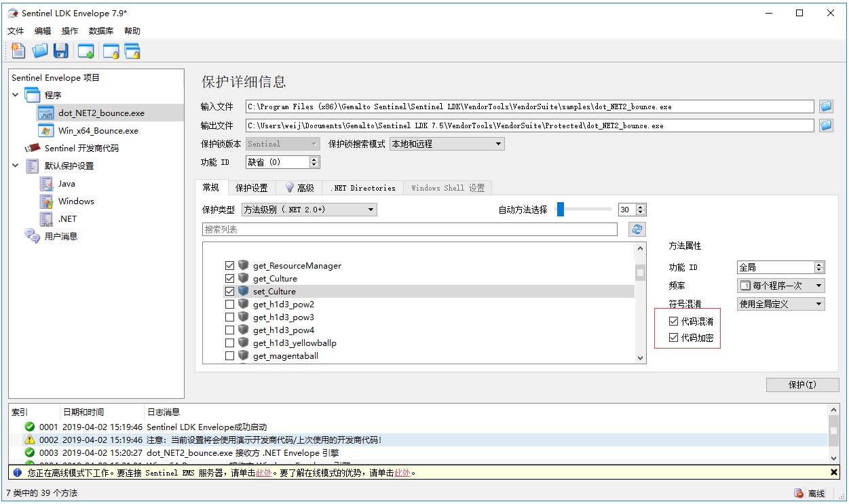Click the cube icon beside get_h1d3_yellowballp
This screenshot has width=849, height=504.
click(244, 343)
